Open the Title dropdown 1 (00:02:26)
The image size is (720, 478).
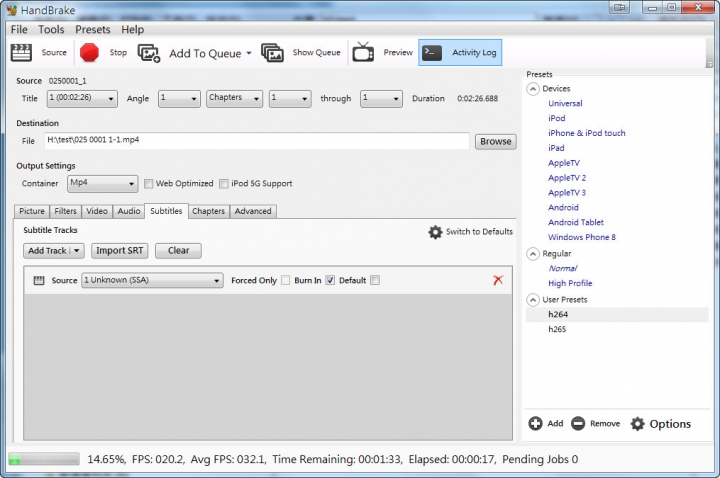point(82,98)
